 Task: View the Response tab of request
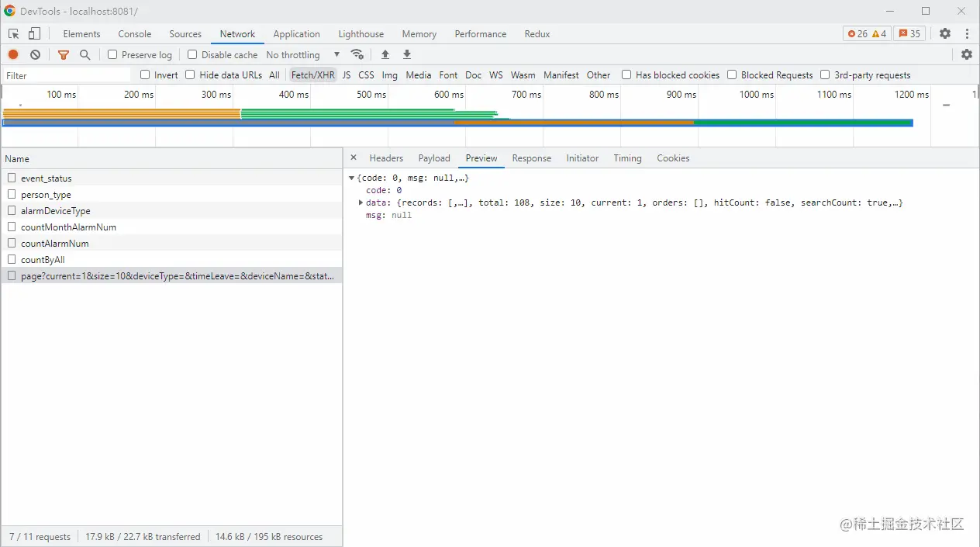[x=532, y=158]
